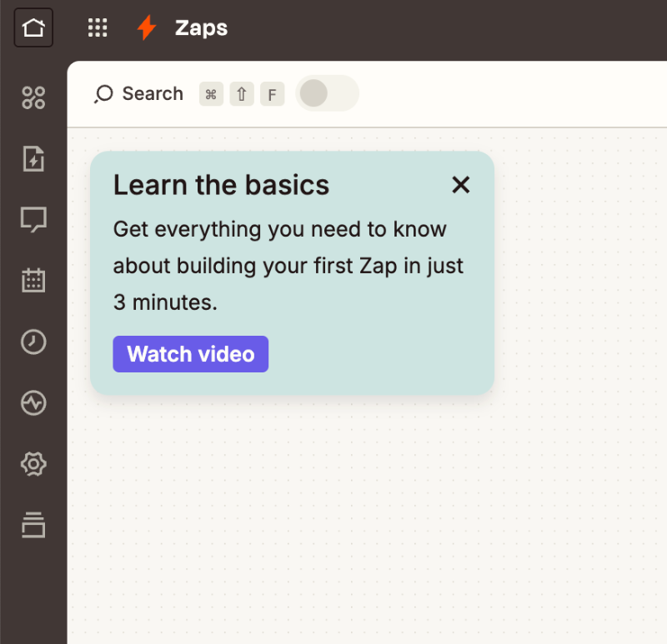The height and width of the screenshot is (644, 667).
Task: Open the activity monitoring pulse icon
Action: (x=33, y=402)
